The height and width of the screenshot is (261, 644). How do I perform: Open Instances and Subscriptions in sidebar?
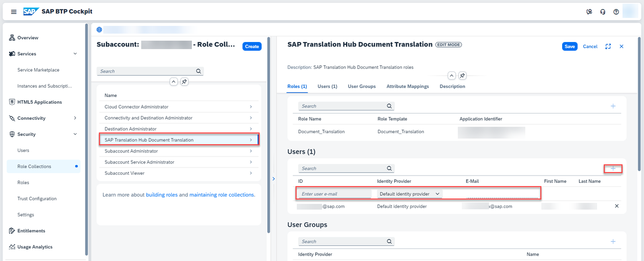click(45, 86)
